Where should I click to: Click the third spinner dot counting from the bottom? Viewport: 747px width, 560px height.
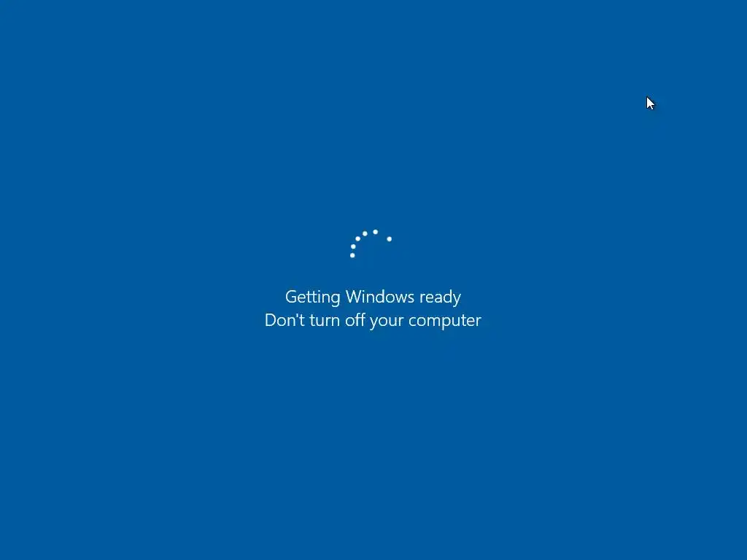(x=357, y=239)
